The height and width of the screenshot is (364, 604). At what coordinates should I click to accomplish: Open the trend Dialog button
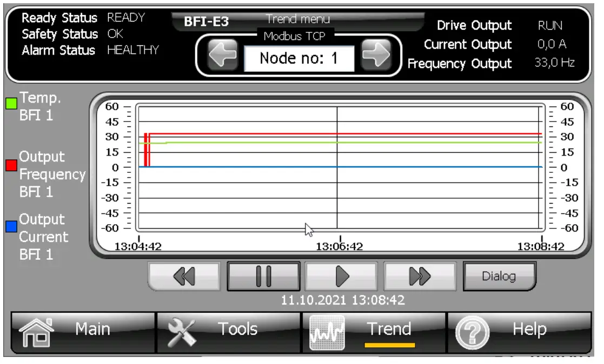(499, 277)
